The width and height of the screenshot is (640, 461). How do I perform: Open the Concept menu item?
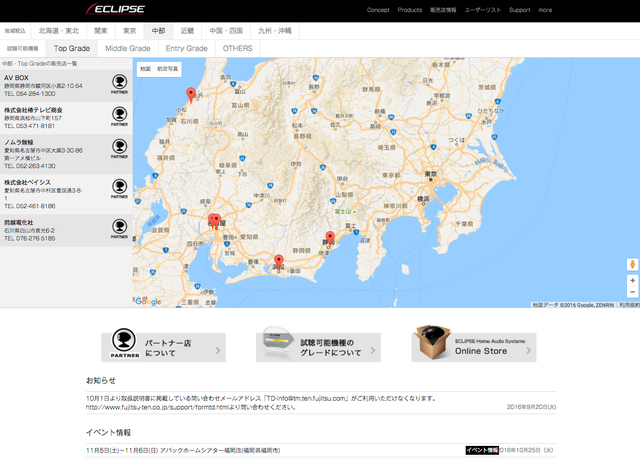pyautogui.click(x=378, y=10)
